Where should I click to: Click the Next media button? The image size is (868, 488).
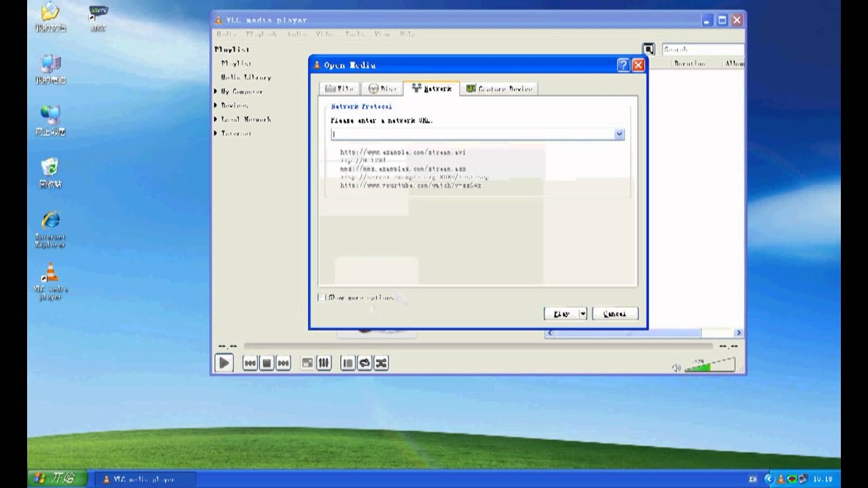click(x=283, y=363)
